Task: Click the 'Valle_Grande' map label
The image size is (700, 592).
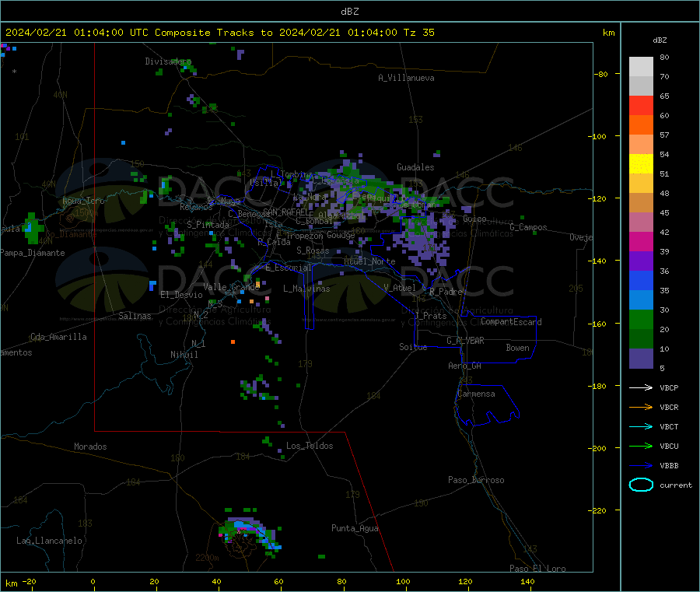Action: [231, 287]
